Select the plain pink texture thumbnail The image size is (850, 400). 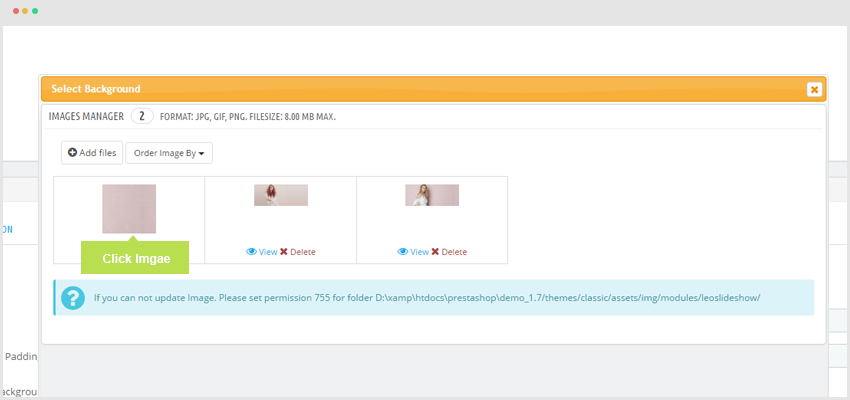[x=129, y=209]
